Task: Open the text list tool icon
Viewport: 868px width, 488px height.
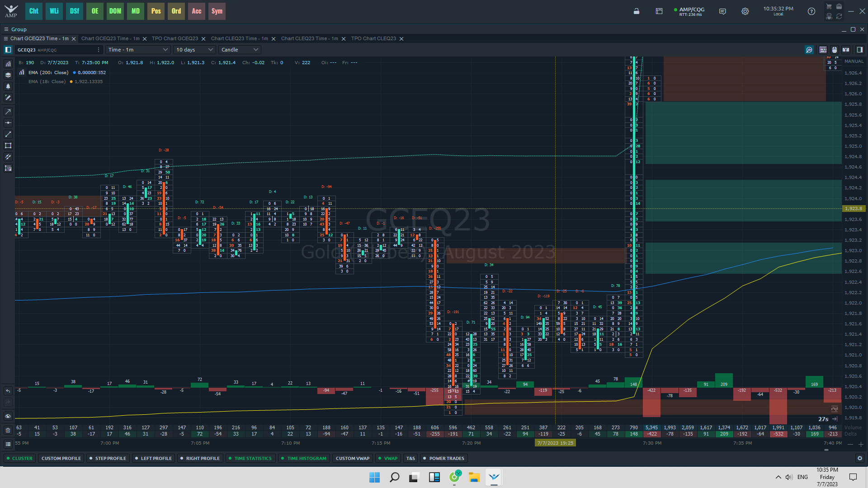Action: coord(8,168)
